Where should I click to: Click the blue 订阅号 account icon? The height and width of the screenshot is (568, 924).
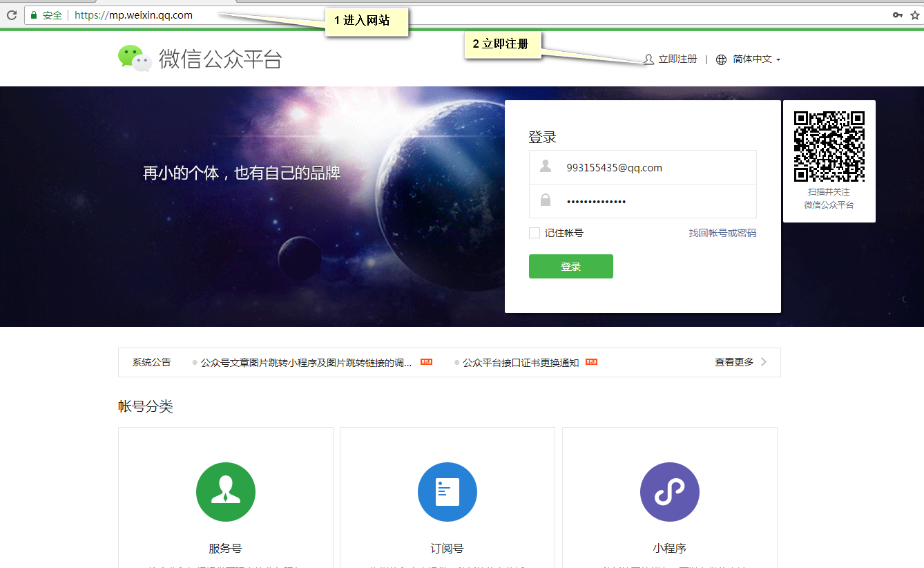coord(447,492)
